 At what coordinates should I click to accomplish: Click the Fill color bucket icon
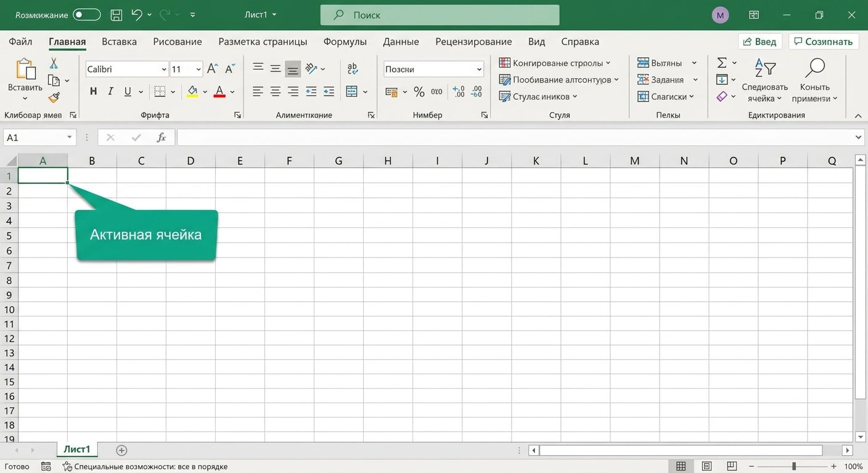(193, 92)
